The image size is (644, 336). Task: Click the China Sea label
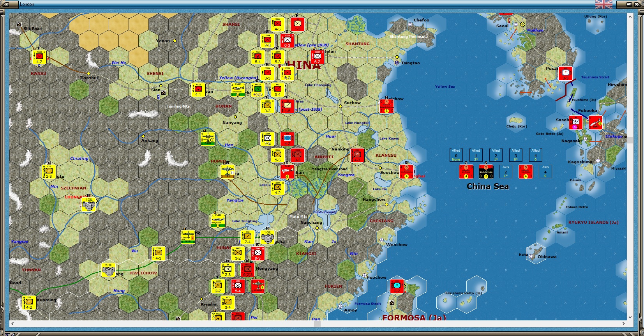pos(488,186)
